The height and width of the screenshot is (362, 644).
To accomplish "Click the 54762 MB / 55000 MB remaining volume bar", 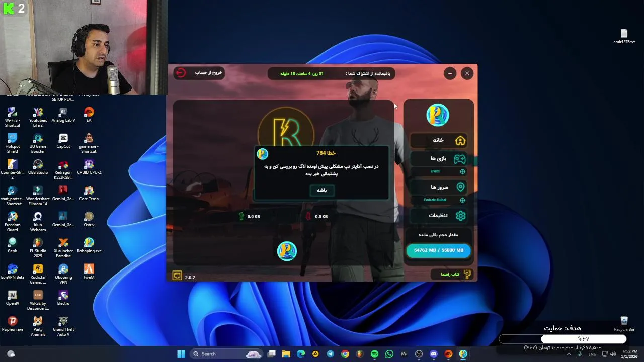I will click(x=438, y=250).
